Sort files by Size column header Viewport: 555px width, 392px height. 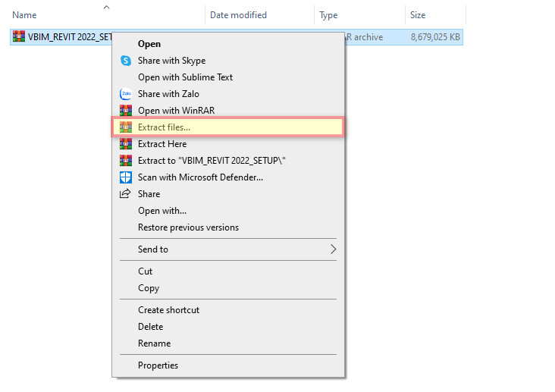(418, 15)
